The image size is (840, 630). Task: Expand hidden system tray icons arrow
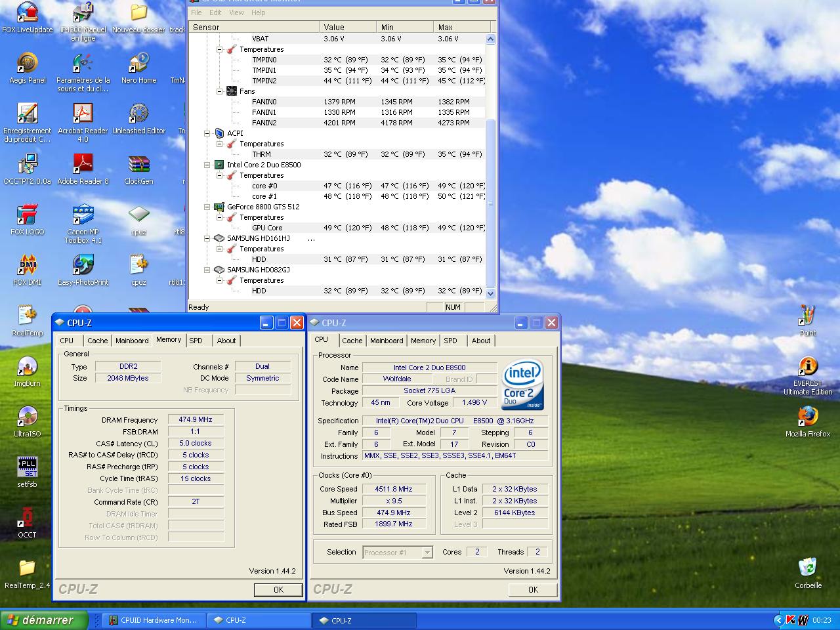pyautogui.click(x=779, y=620)
